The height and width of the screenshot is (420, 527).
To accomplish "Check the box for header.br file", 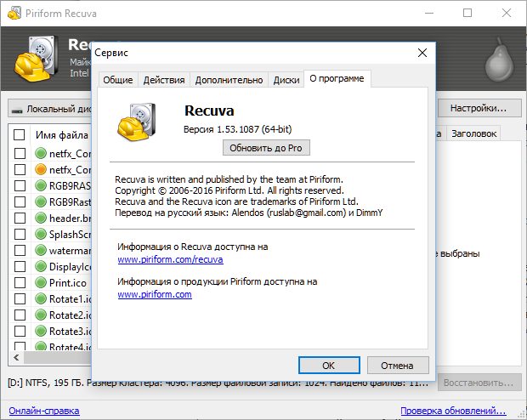I will point(20,218).
